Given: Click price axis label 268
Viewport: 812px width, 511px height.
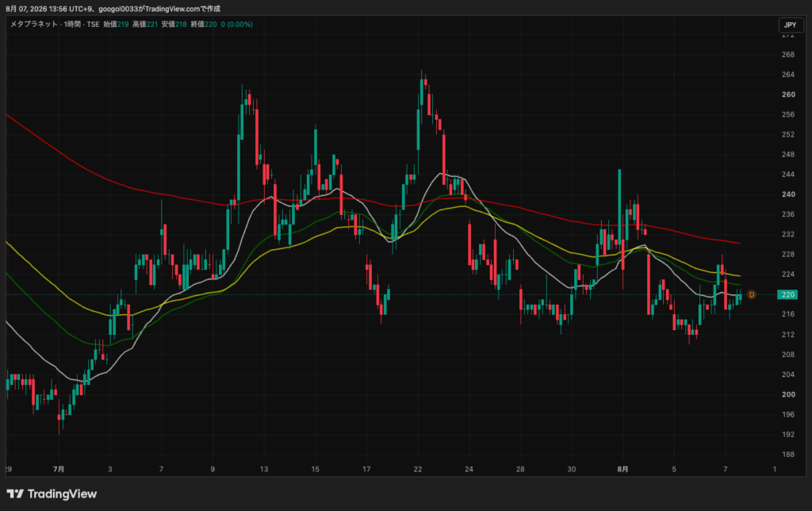Looking at the screenshot, I should click(x=788, y=55).
